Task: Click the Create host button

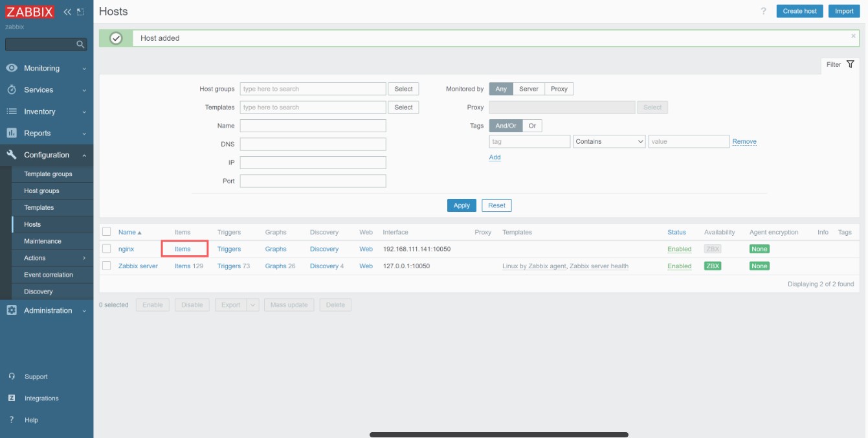Action: [799, 11]
